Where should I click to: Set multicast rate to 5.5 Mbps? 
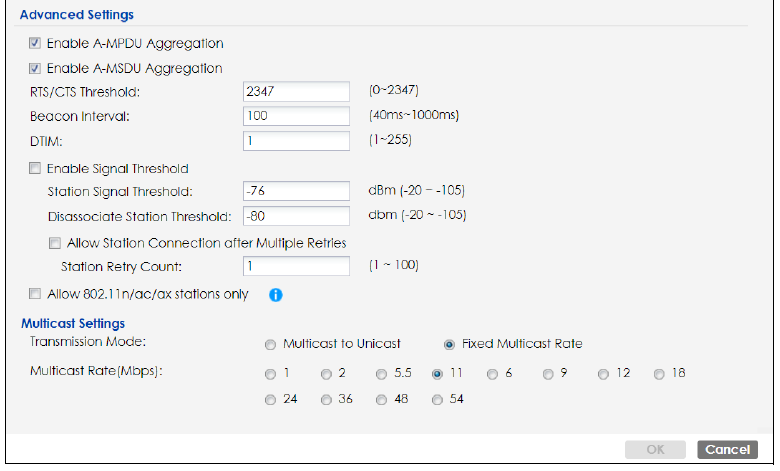[x=381, y=375]
